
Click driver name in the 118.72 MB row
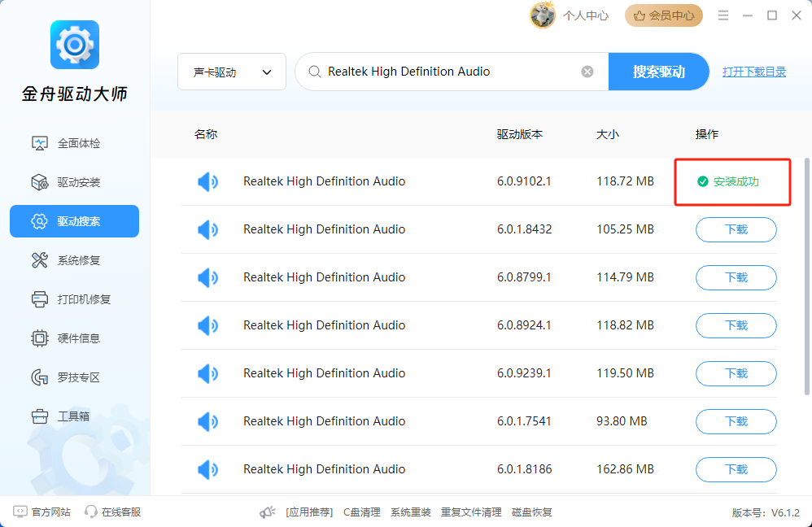[324, 181]
